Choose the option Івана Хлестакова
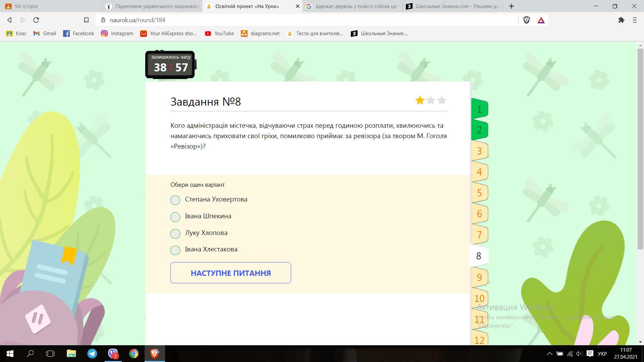Screen dimensions: 644x362 [175, 250]
